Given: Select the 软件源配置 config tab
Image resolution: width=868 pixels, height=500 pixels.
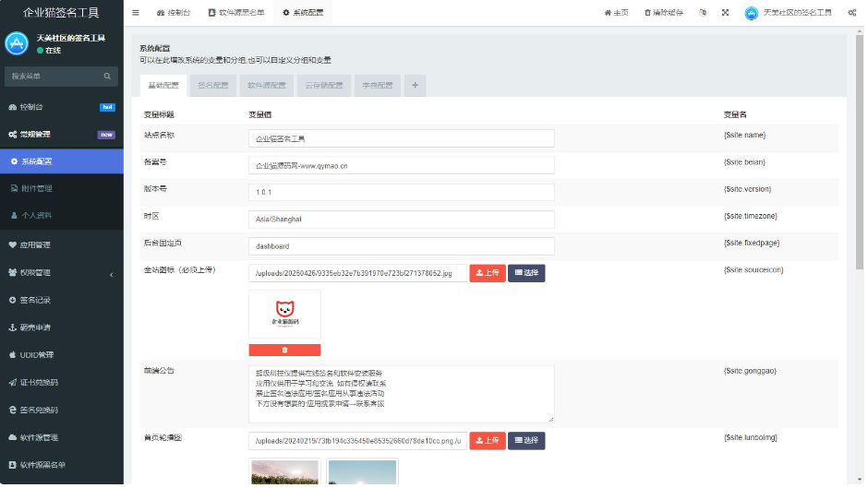Looking at the screenshot, I should point(267,85).
